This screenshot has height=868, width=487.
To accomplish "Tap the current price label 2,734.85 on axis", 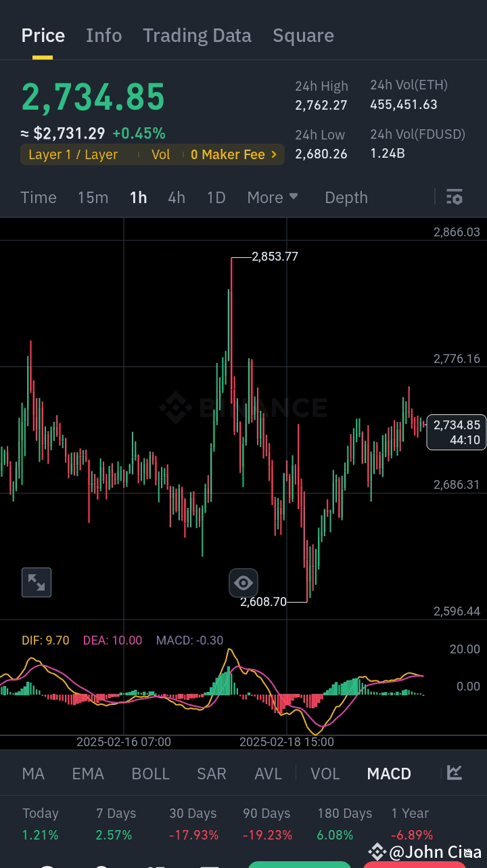I will coord(457,432).
